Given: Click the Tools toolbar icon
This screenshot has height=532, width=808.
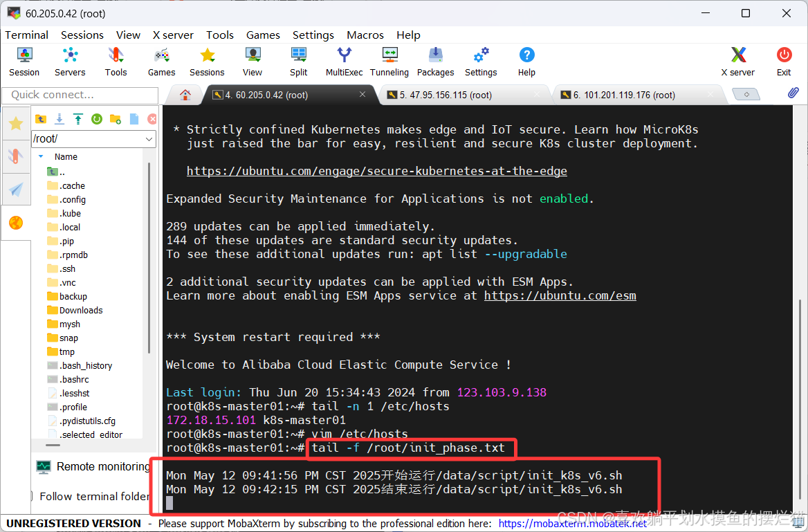Looking at the screenshot, I should 116,62.
